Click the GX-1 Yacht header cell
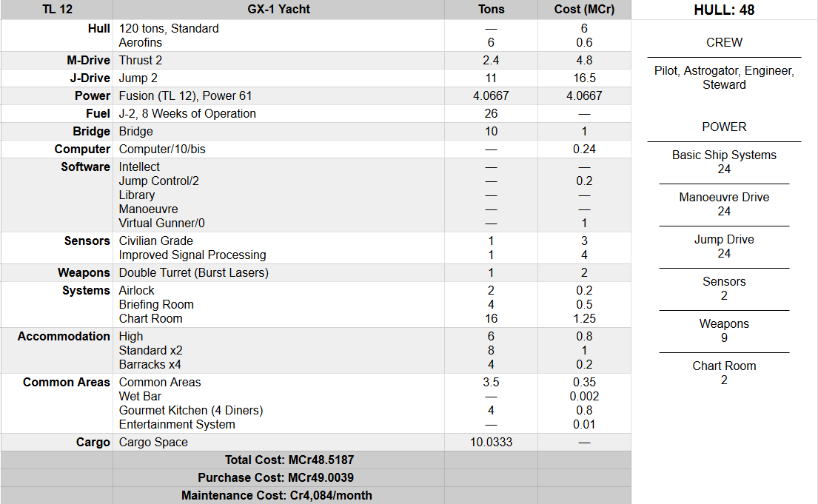The width and height of the screenshot is (818, 504). click(x=278, y=10)
